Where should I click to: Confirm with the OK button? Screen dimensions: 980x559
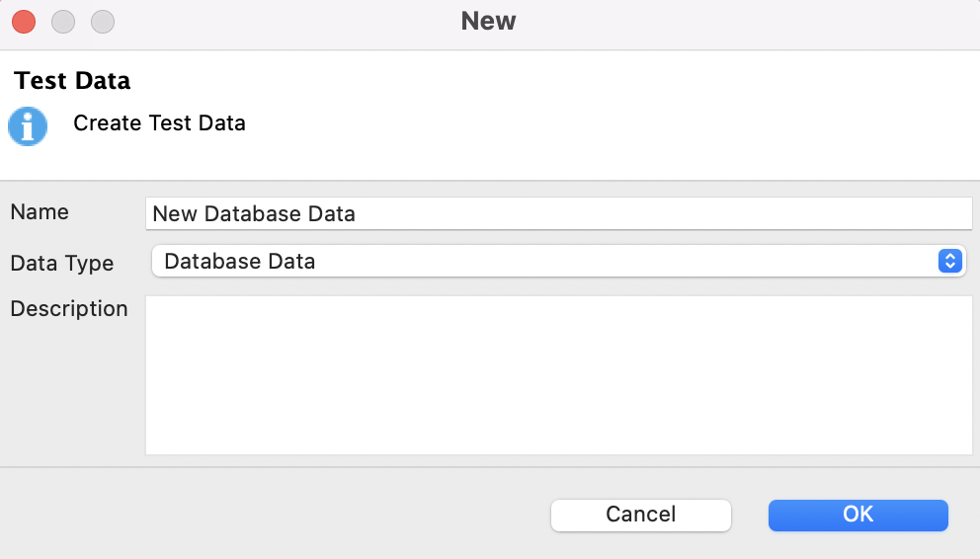pos(857,515)
